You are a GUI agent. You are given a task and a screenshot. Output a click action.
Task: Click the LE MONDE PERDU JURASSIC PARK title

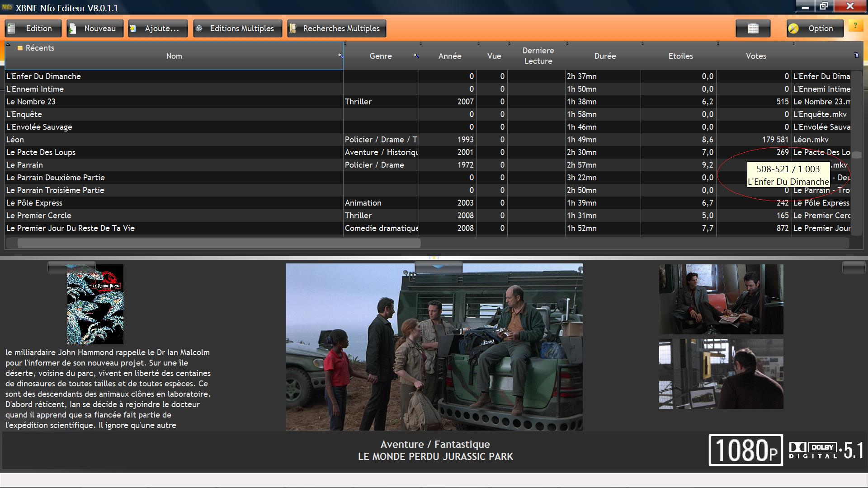[x=435, y=457]
